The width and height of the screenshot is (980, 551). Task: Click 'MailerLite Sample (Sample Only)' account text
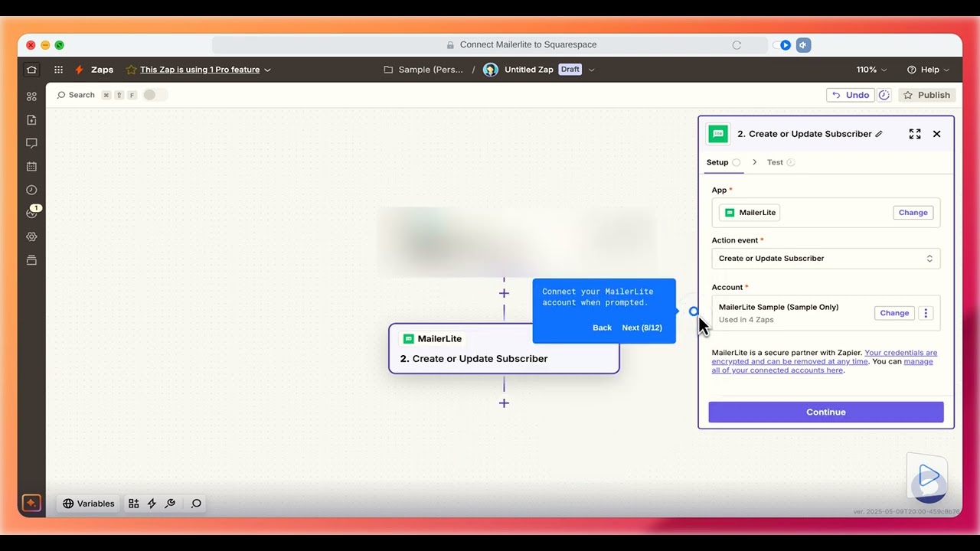coord(779,307)
